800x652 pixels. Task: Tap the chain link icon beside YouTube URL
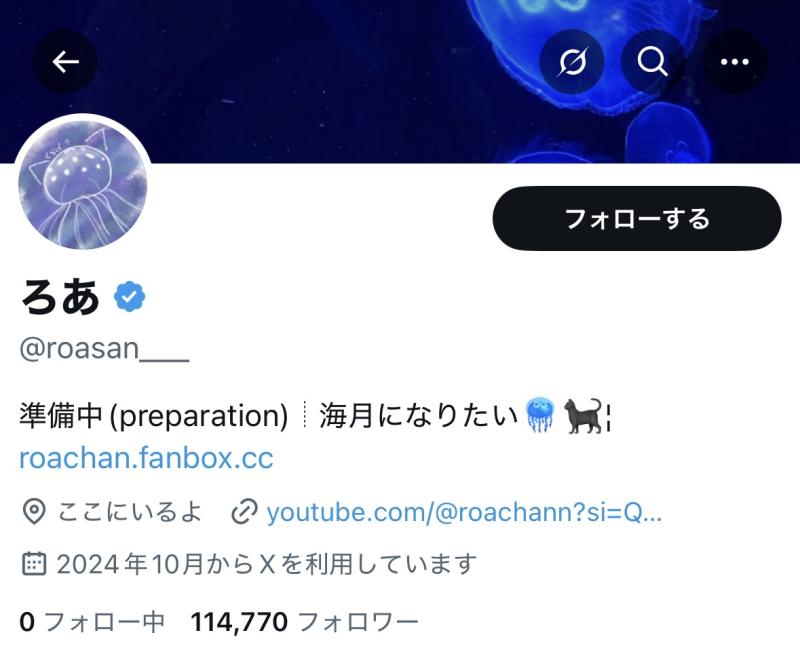click(x=244, y=512)
